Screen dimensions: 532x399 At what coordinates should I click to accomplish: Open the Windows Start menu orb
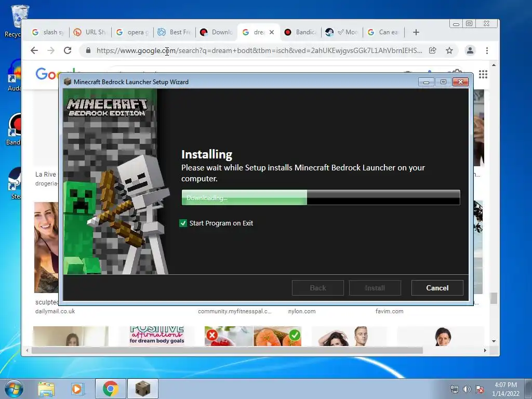point(14,389)
